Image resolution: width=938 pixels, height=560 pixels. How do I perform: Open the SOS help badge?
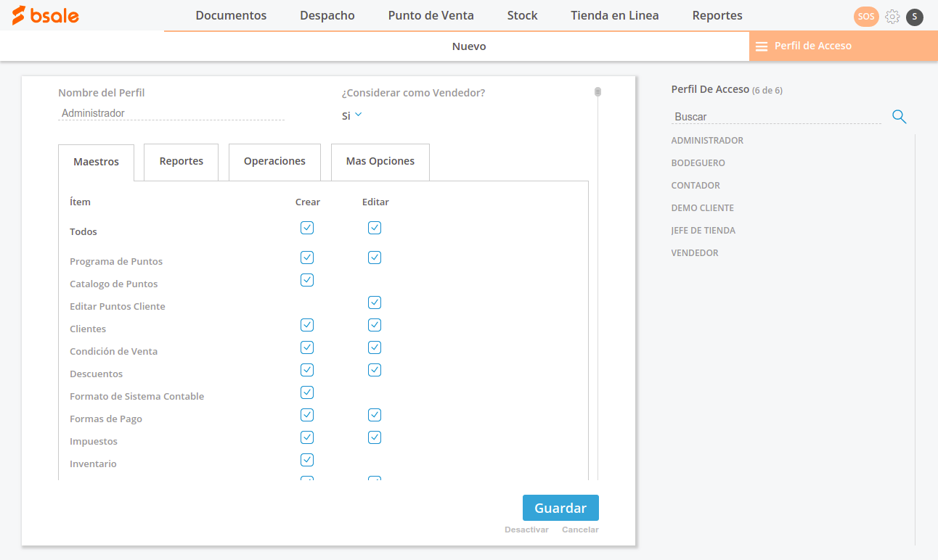coord(865,17)
